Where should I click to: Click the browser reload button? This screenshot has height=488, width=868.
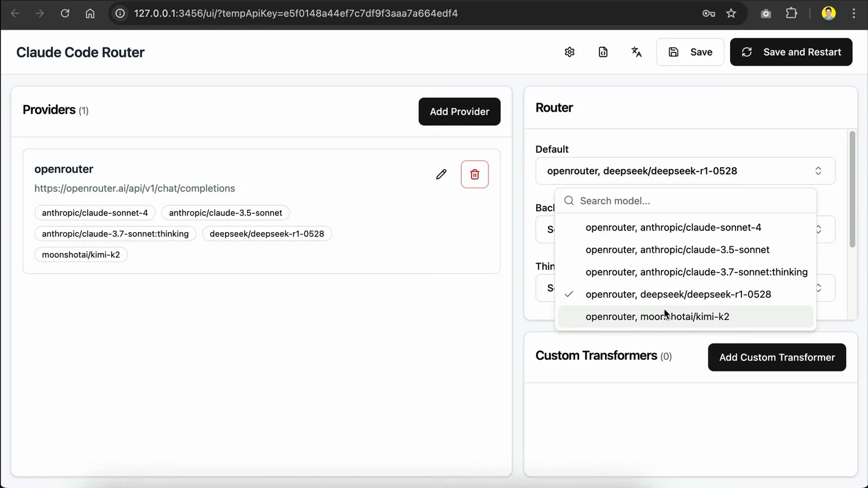point(65,13)
